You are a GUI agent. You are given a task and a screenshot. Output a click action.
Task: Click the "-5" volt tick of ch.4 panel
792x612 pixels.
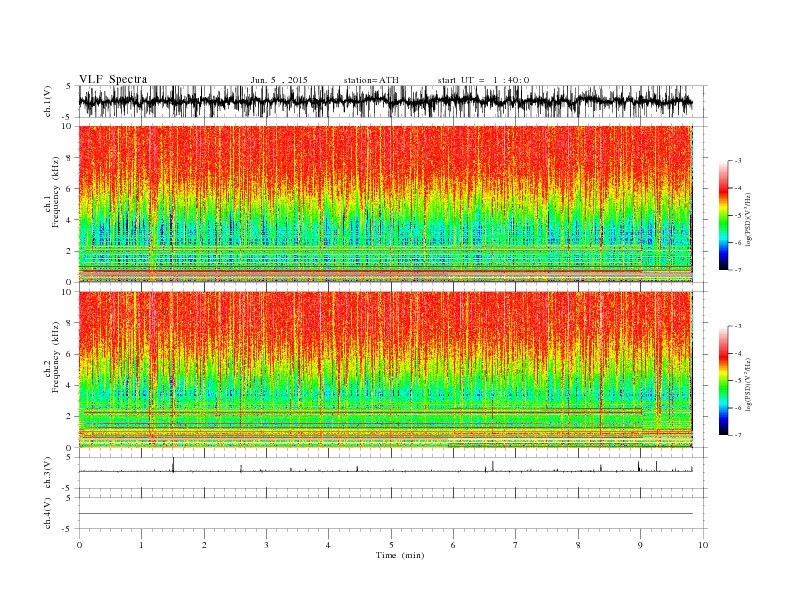point(68,529)
